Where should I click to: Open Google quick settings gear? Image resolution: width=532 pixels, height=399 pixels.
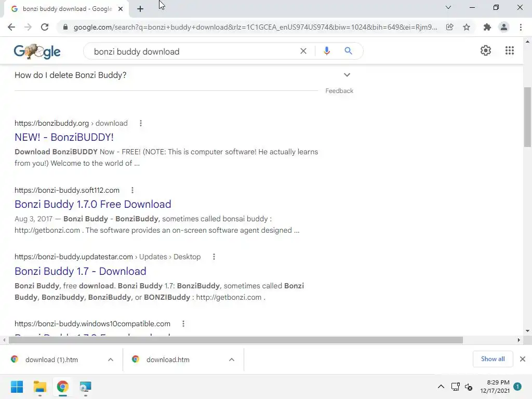point(486,50)
